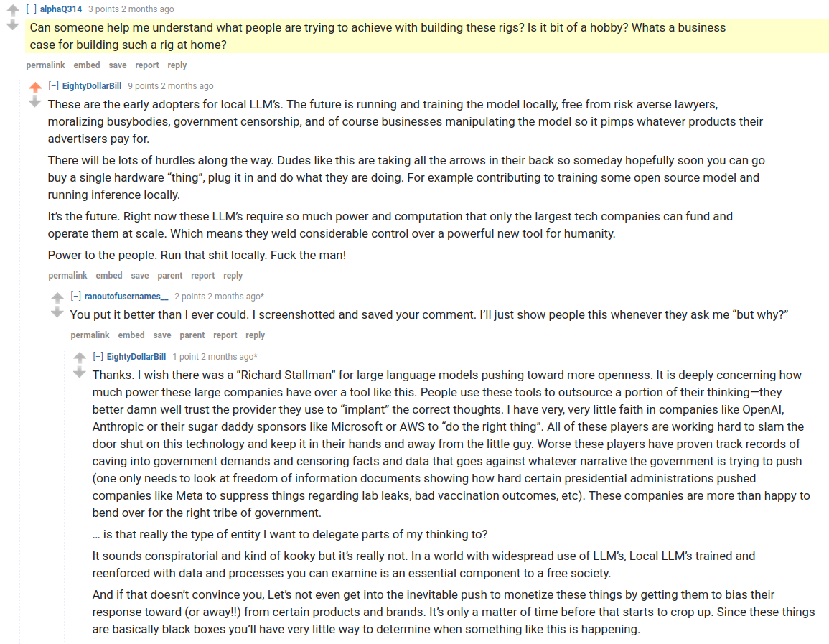Embed EightyDollarBill's 9-point comment
This screenshot has width=829, height=644.
109,276
